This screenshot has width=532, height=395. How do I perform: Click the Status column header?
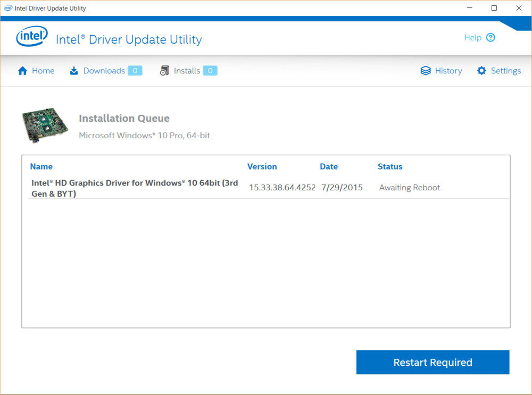click(390, 166)
